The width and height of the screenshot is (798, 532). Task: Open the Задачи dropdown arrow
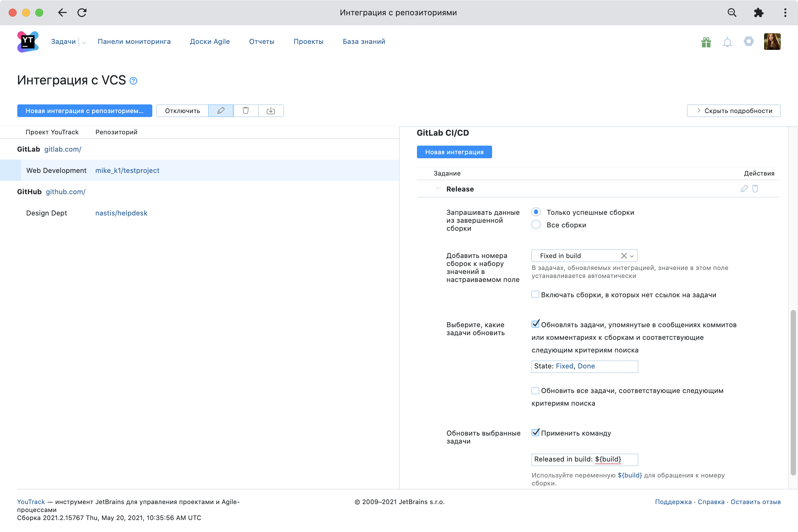tap(84, 43)
